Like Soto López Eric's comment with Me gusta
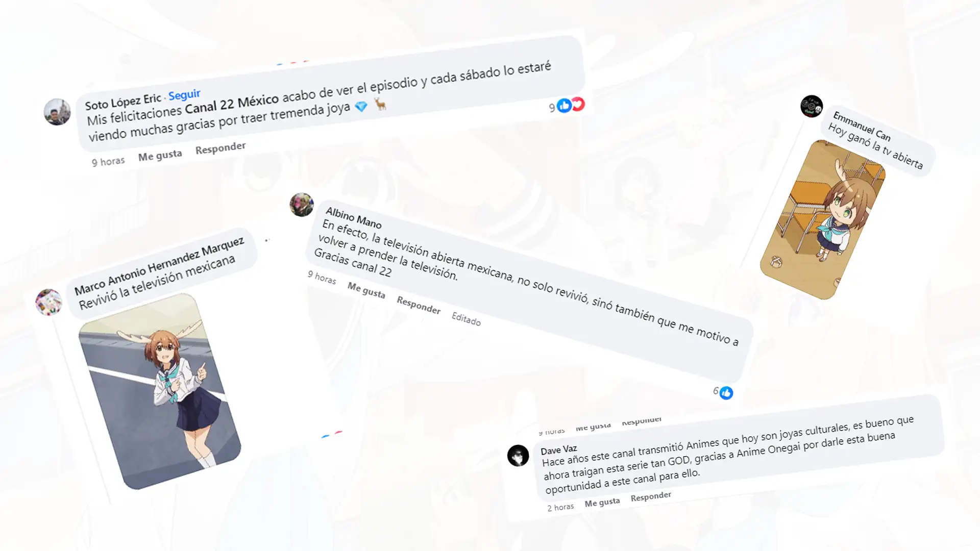This screenshot has height=551, width=980. coord(160,155)
